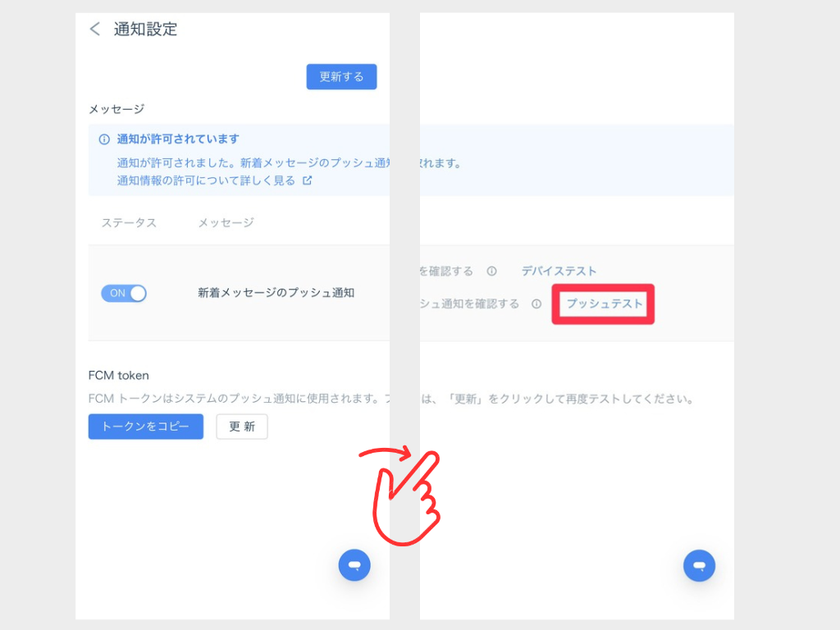Click the FCM token section heading
The image size is (840, 630).
pos(119,376)
